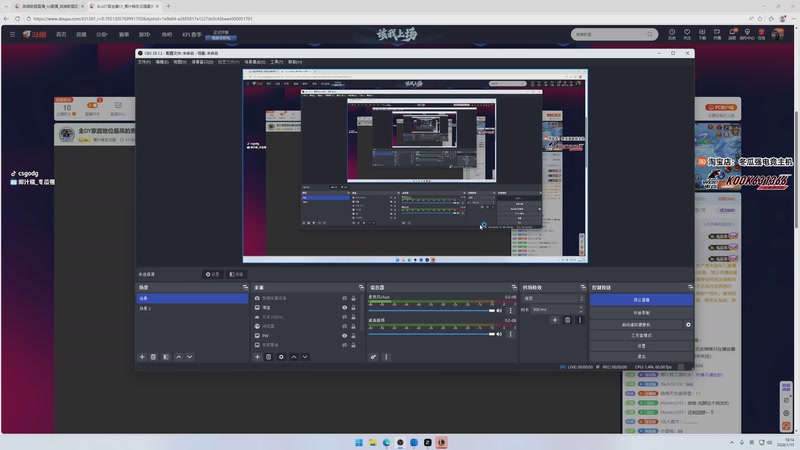Open OBS 工具(T) menu

coord(277,62)
